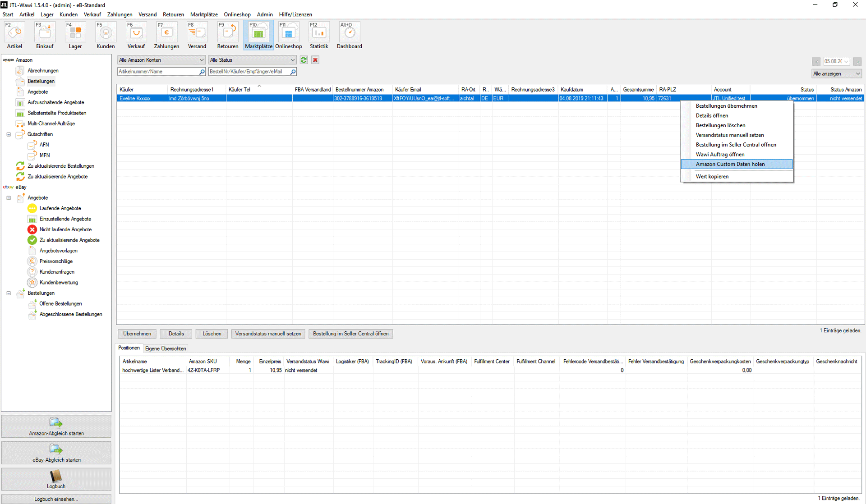Select Amazon Custom Daten holen menu entry
Image resolution: width=866 pixels, height=504 pixels.
tap(730, 164)
